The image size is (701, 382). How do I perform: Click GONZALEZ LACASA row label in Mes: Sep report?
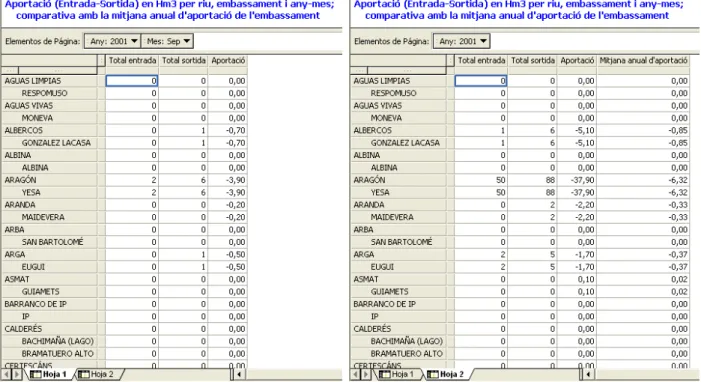pos(49,143)
